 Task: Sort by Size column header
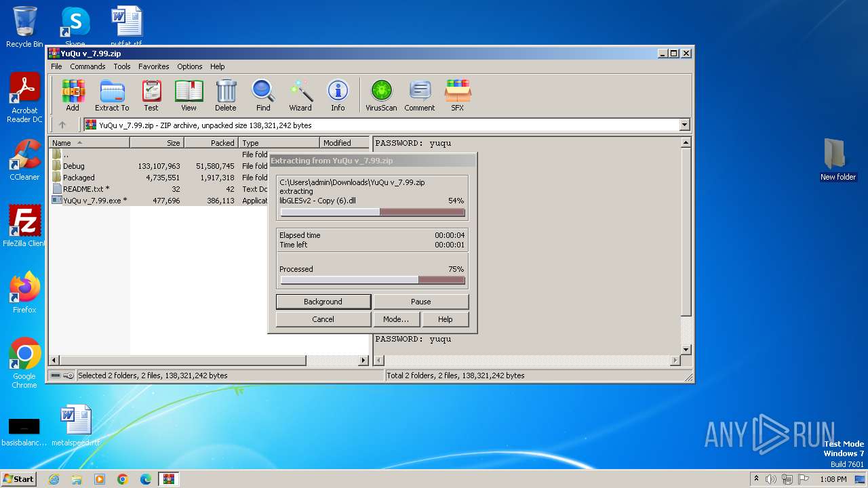click(157, 143)
